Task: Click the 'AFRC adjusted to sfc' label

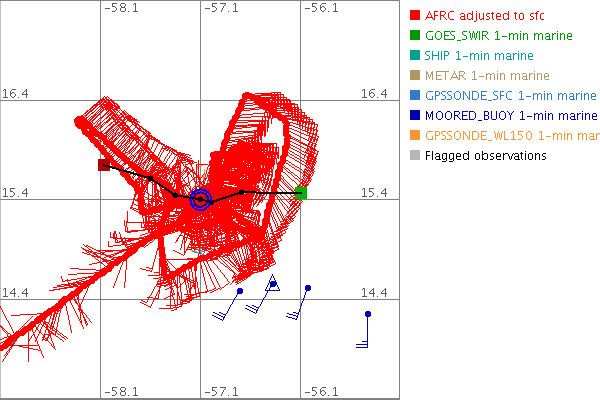Action: point(488,16)
